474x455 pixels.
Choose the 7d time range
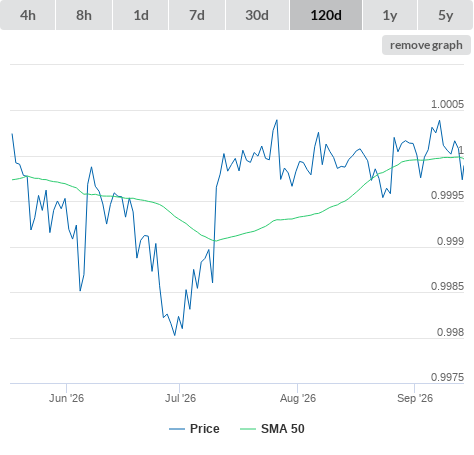click(x=197, y=15)
